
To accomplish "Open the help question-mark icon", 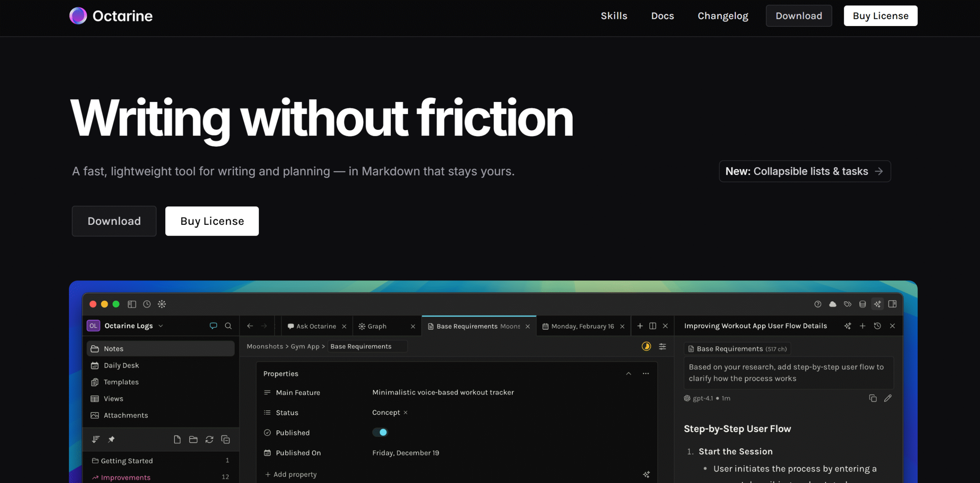I will [818, 304].
